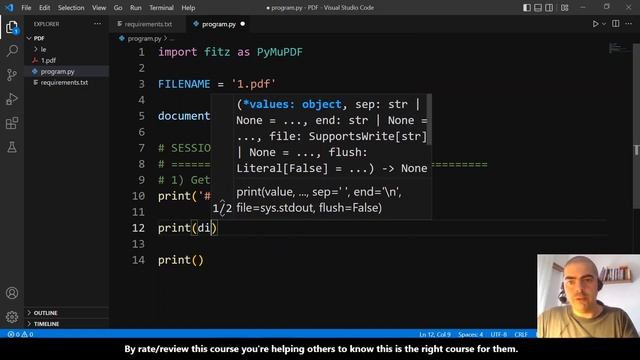Open the Go menu
Viewport: 640px width, 360px height.
(x=118, y=8)
